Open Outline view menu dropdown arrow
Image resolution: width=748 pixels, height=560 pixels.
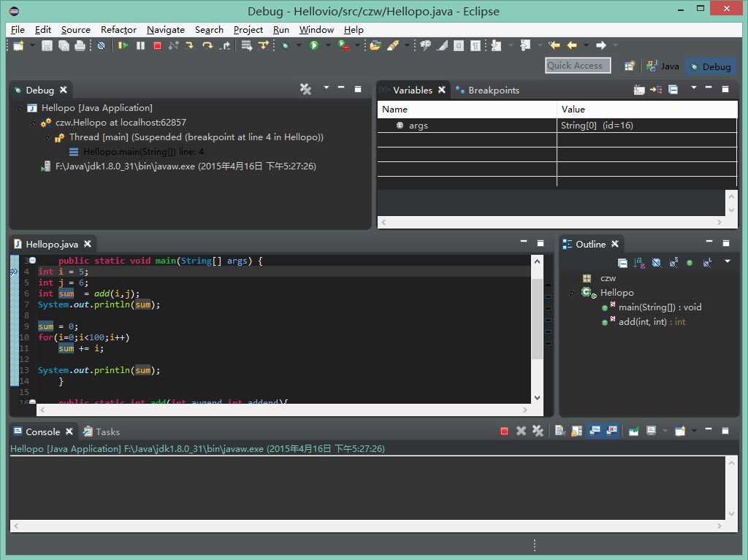pos(728,261)
